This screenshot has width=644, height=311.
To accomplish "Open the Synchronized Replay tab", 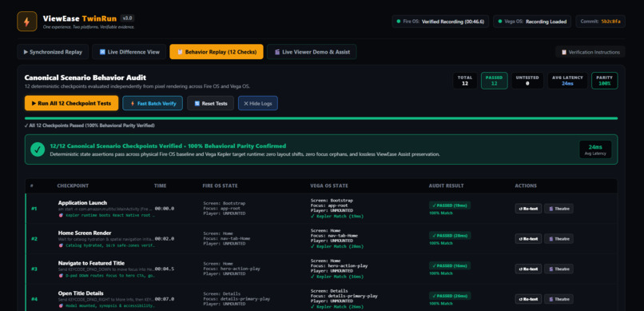I will [x=53, y=52].
